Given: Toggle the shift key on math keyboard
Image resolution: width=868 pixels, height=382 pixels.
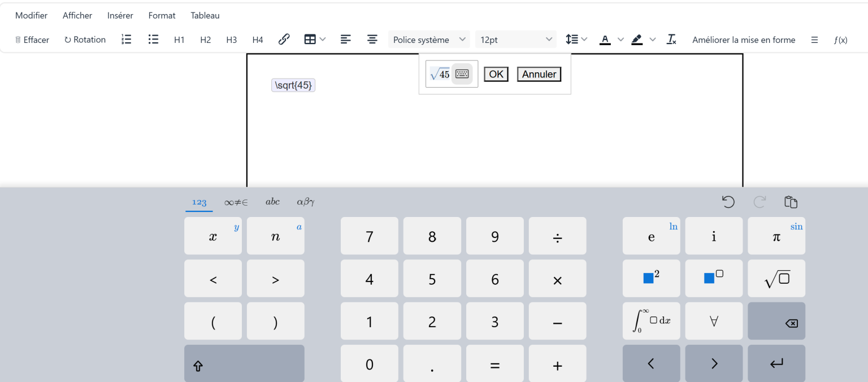Looking at the screenshot, I should 198,366.
